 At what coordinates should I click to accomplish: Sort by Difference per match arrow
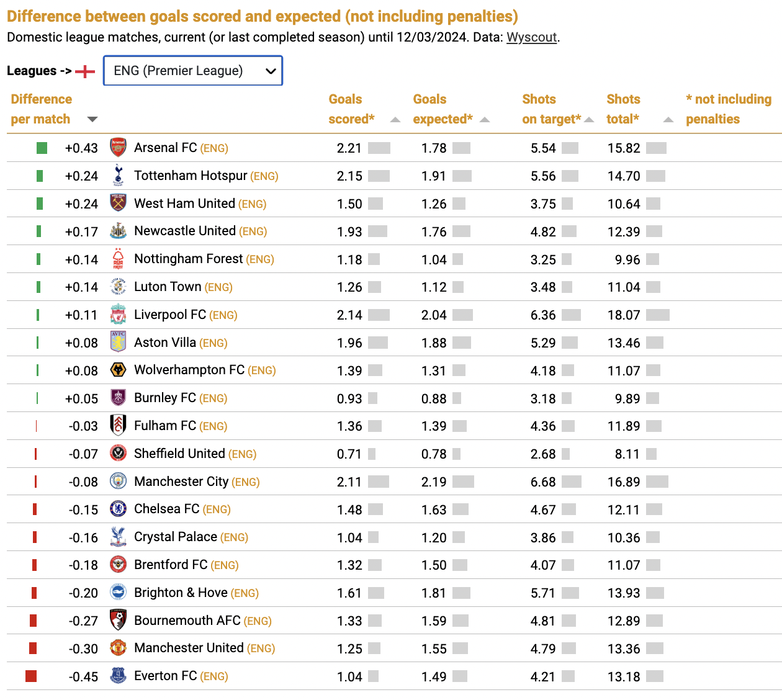pyautogui.click(x=92, y=119)
